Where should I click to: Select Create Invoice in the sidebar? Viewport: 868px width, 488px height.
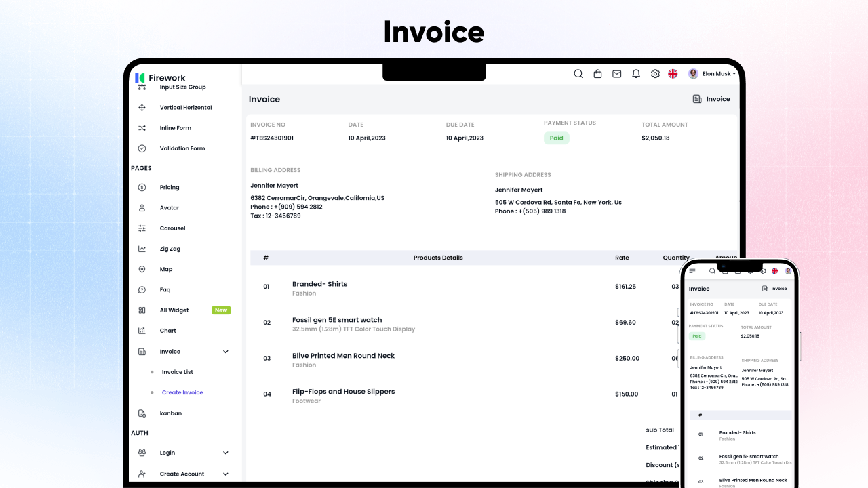click(182, 392)
